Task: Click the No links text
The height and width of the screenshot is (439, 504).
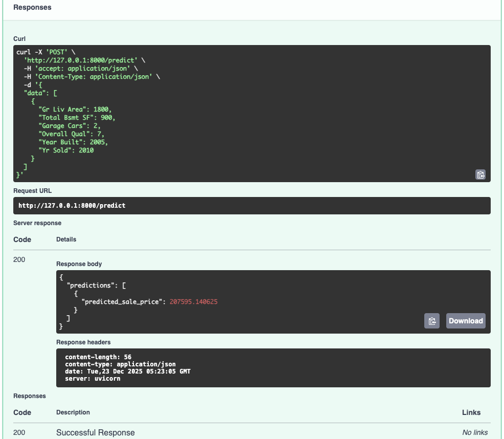Action: pyautogui.click(x=475, y=433)
